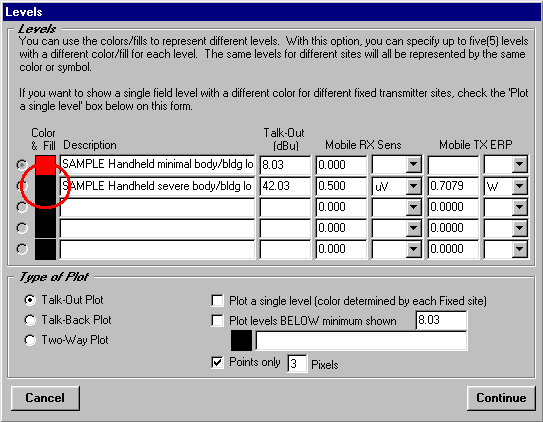Enable Plot a single level checkbox
The height and width of the screenshot is (422, 543).
tap(217, 300)
